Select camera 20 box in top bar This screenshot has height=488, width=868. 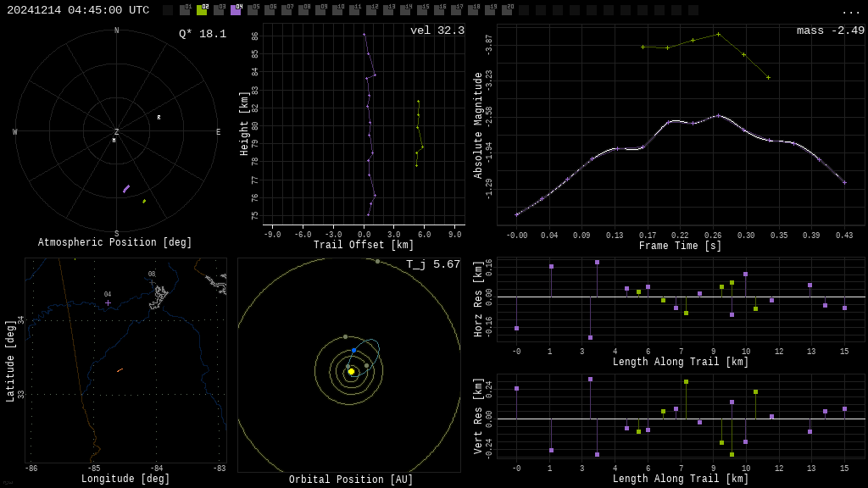pyautogui.click(x=507, y=10)
